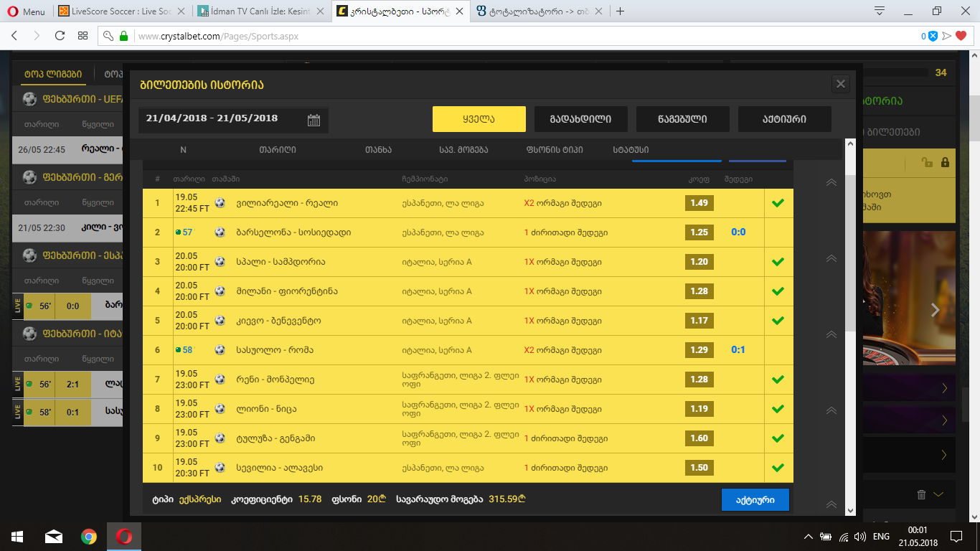Click the სავ. მოგება column header

click(463, 150)
